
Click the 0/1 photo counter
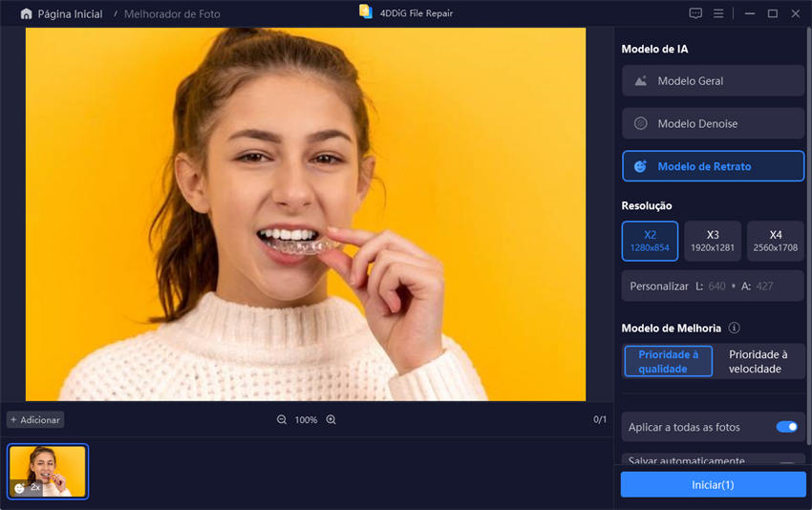(600, 419)
